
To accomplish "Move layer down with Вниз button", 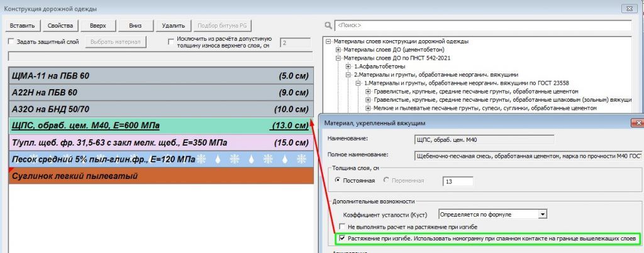I will [135, 25].
